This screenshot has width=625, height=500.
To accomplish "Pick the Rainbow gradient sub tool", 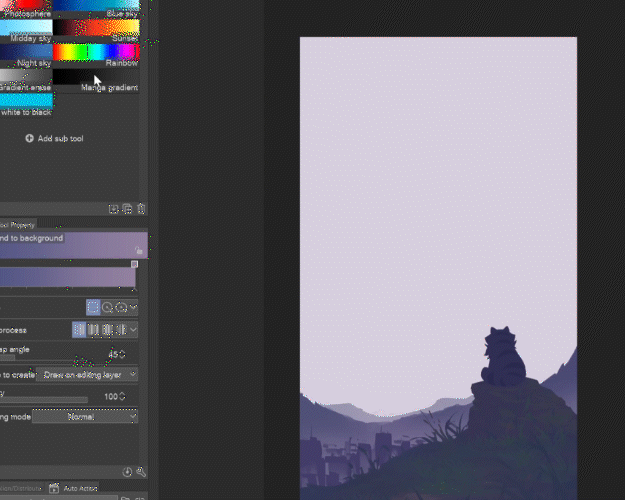I will tap(96, 56).
